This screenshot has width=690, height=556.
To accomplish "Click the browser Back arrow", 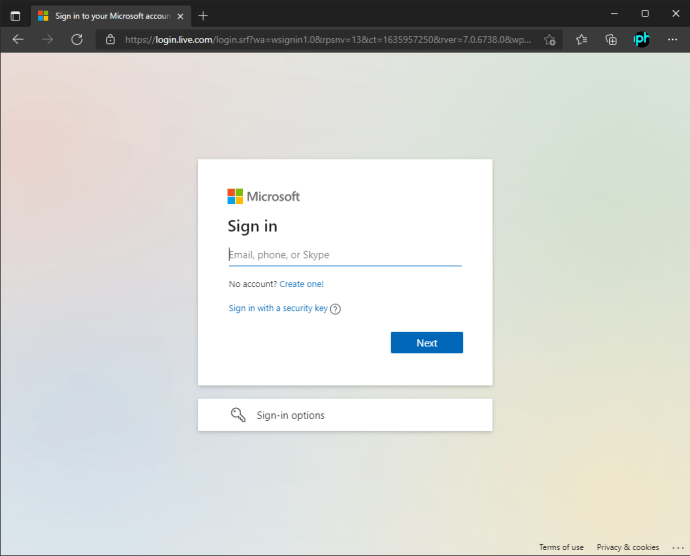I will 18,40.
